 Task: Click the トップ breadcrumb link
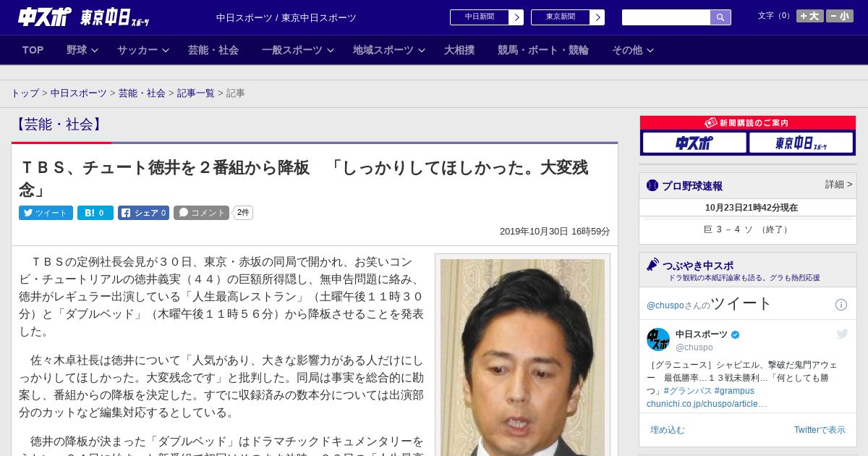tap(25, 93)
